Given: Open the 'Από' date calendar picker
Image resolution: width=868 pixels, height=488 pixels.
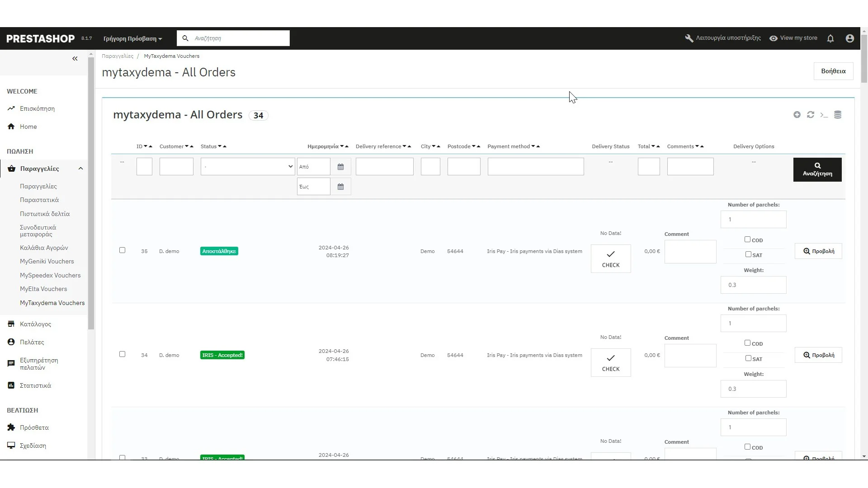Looking at the screenshot, I should (340, 167).
